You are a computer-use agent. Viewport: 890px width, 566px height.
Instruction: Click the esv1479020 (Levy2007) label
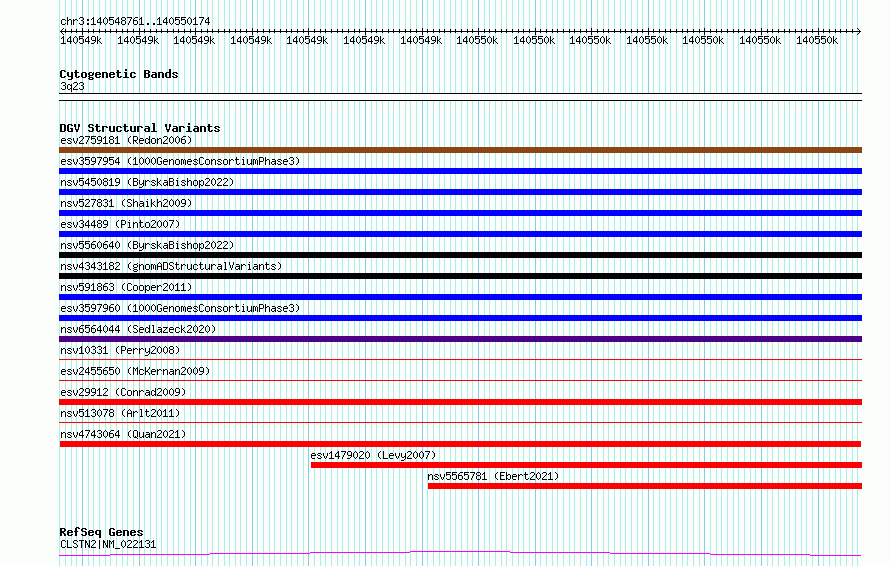373,455
